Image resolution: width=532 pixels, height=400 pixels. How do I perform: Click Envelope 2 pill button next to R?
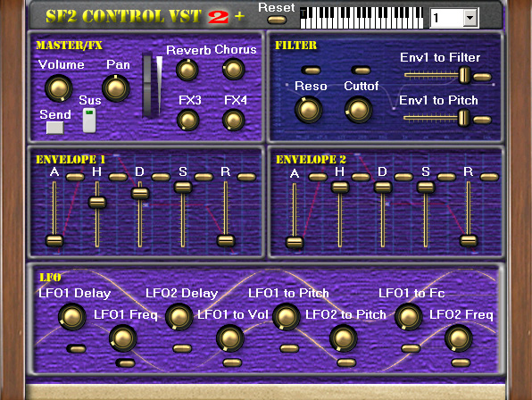[x=489, y=177]
